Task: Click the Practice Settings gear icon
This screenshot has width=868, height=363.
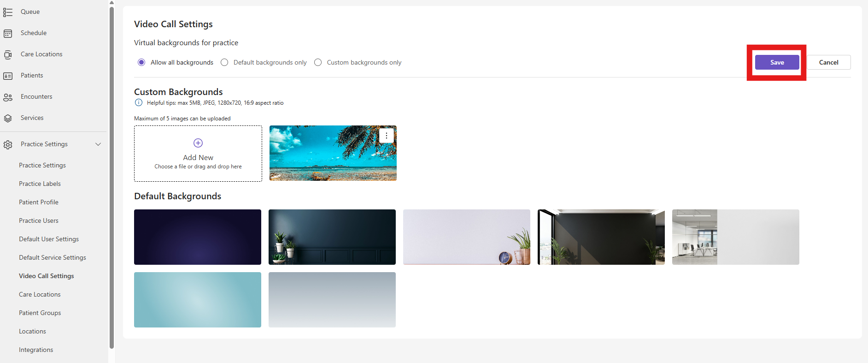Action: pyautogui.click(x=8, y=144)
